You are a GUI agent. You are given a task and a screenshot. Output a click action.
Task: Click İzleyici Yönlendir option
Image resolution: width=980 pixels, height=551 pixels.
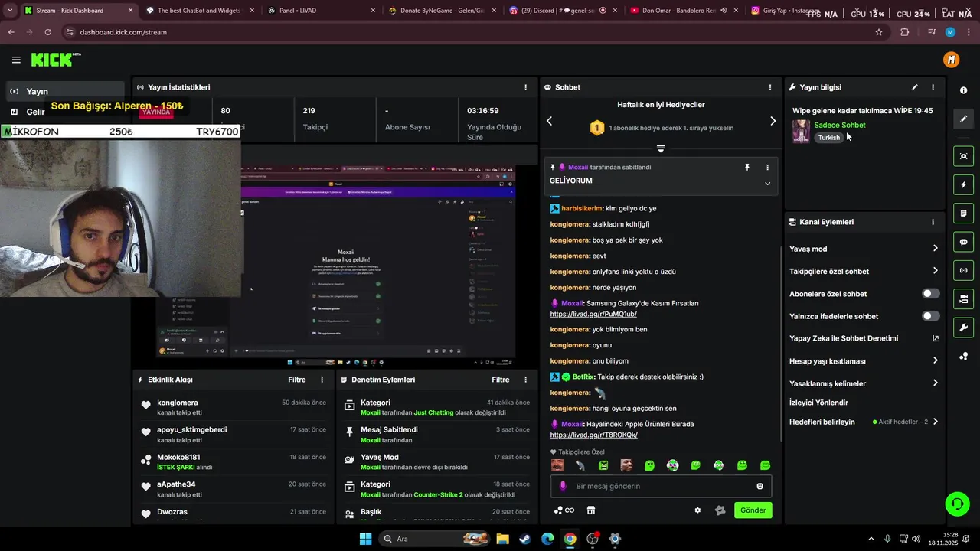tap(818, 403)
